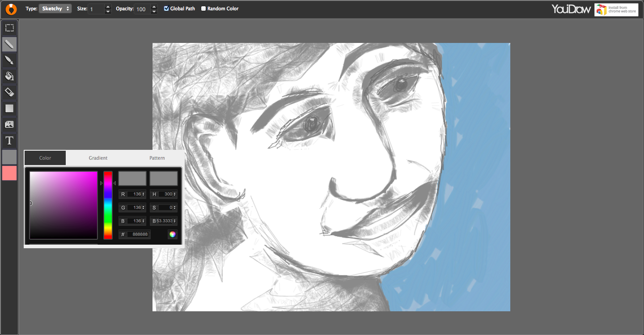Open the brush Type dropdown
Screen dimensions: 644x335
(55, 8)
